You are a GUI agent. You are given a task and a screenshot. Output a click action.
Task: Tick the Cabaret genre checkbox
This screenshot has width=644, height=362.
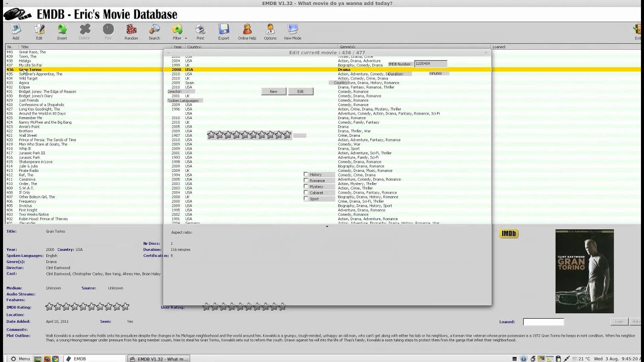[x=306, y=193]
